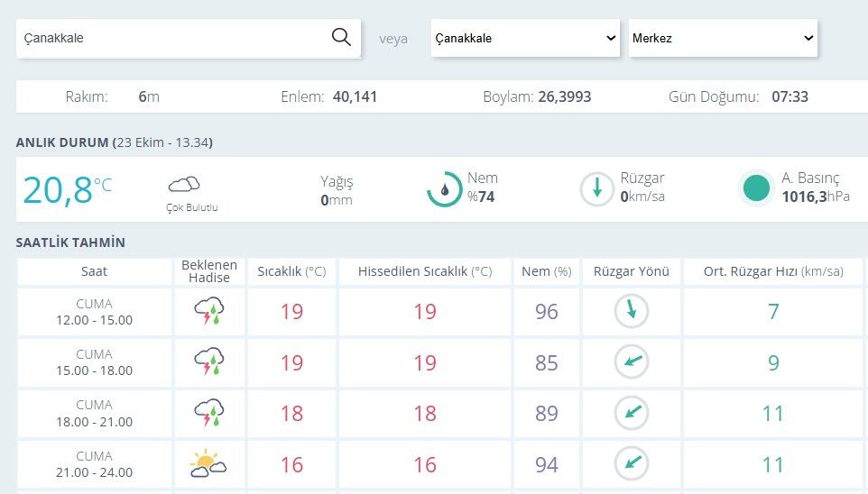This screenshot has width=868, height=494.
Task: Click the Çanakkale search input field
Action: (x=189, y=38)
